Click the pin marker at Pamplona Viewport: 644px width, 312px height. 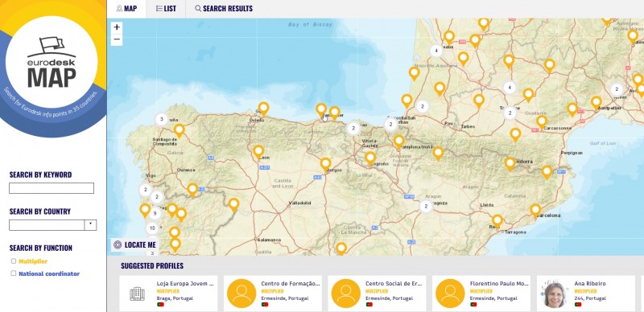tap(398, 141)
